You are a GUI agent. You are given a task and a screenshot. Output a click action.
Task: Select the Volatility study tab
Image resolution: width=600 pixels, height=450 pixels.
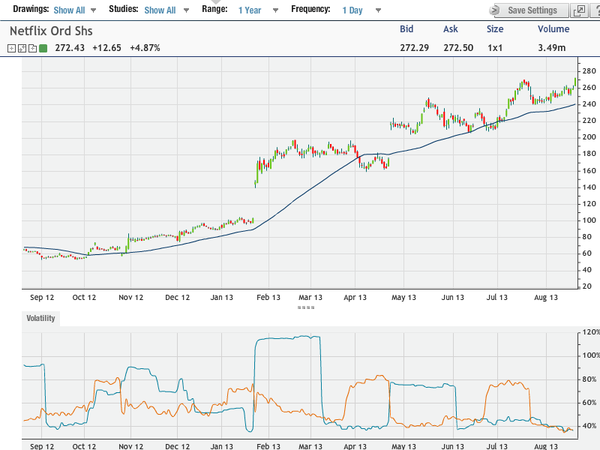point(41,318)
